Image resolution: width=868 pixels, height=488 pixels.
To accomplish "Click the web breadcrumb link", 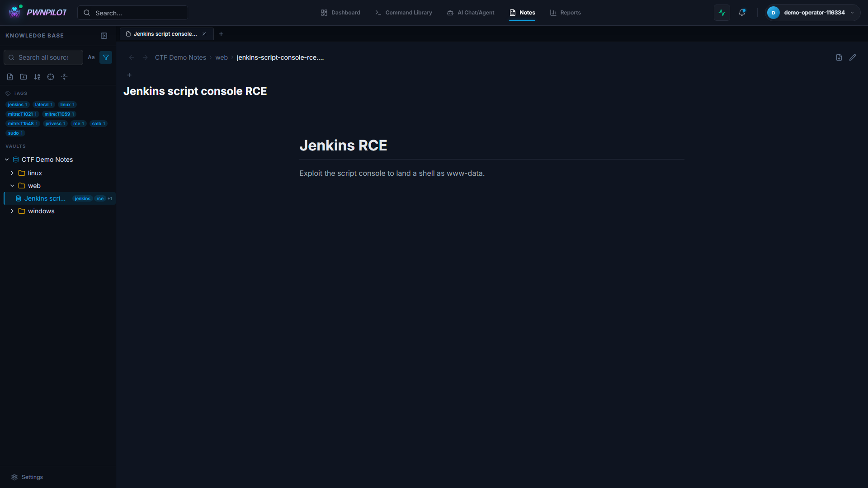I will [x=222, y=57].
